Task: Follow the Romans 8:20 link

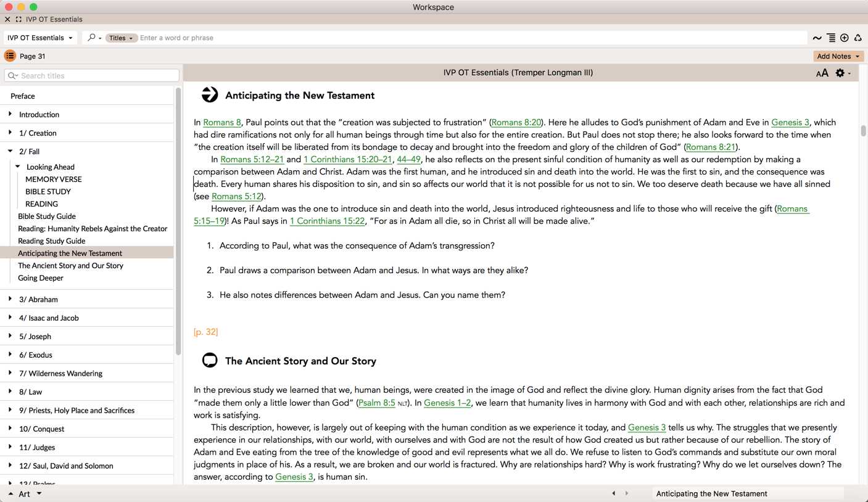Action: tap(516, 122)
